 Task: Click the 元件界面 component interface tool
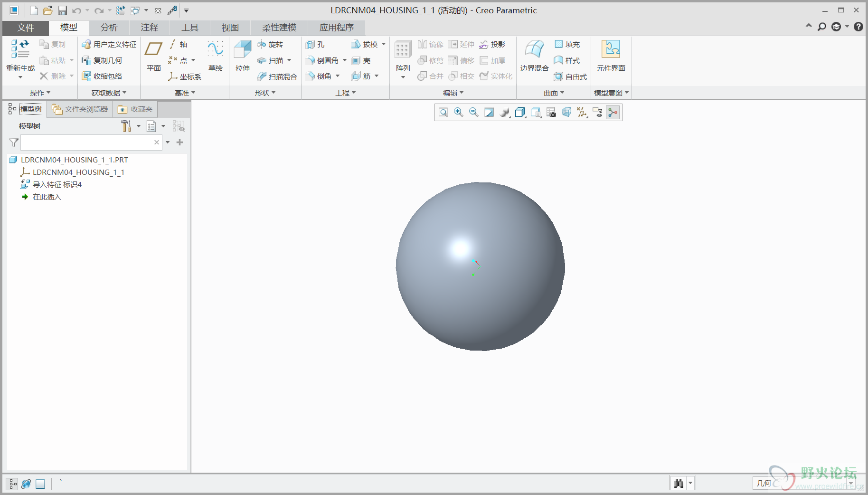[x=611, y=56]
